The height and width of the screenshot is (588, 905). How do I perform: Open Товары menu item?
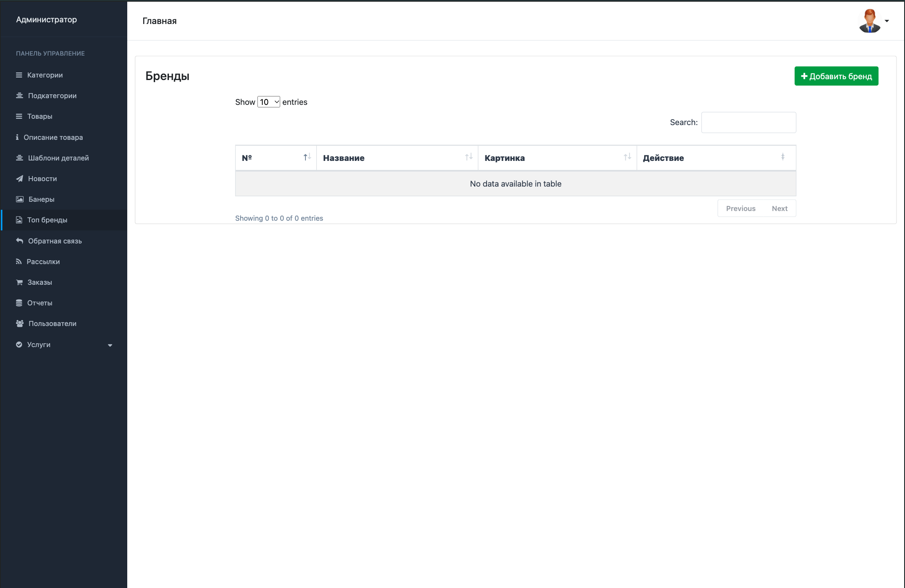tap(64, 116)
